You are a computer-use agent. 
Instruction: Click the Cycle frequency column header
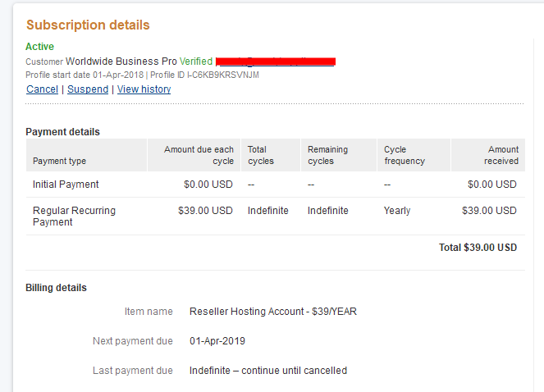405,155
